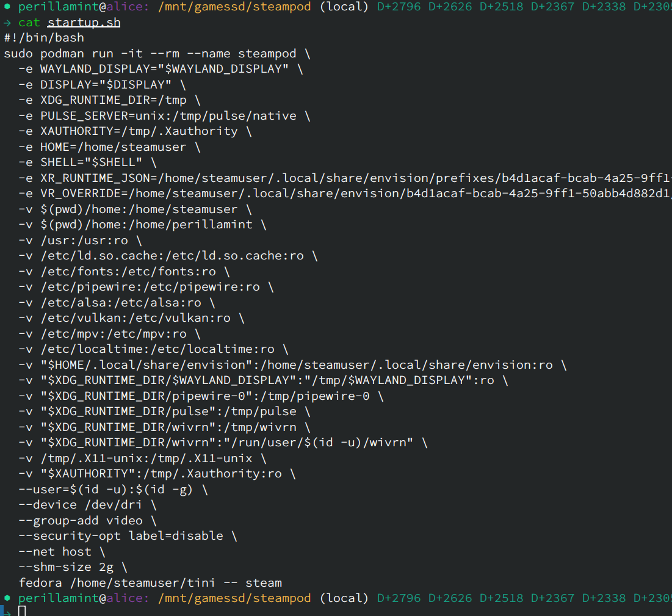Viewport: 672px width, 616px height.
Task: Click the fedora tini steam command line
Action: 150,583
